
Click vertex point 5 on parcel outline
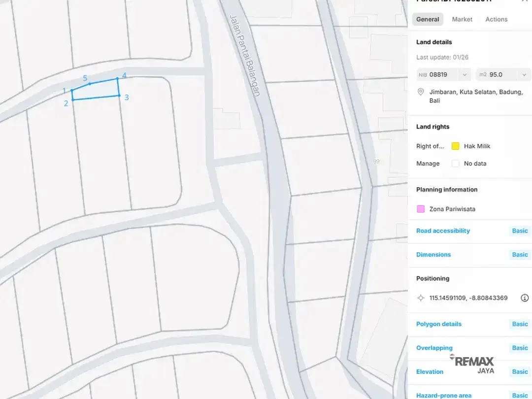90,84
